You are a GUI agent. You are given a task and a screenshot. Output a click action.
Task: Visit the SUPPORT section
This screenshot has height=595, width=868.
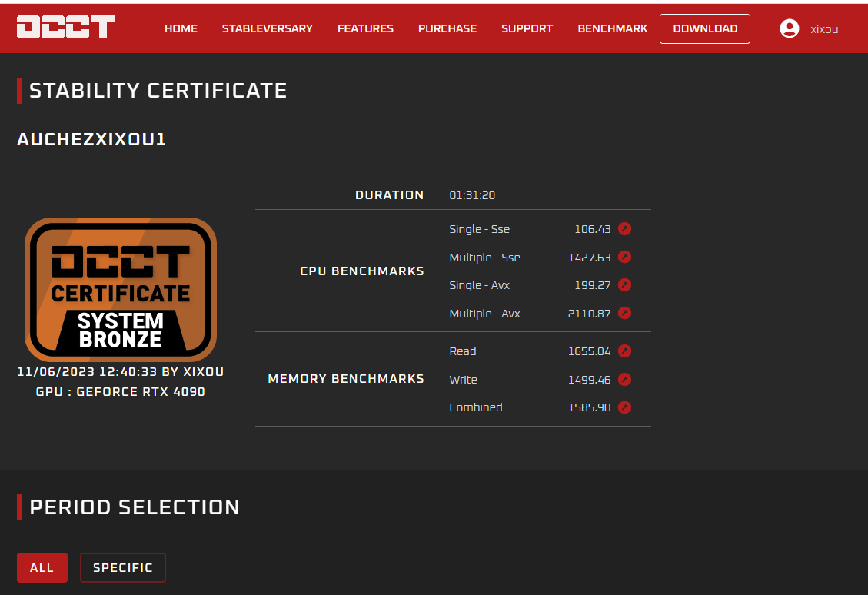(527, 28)
